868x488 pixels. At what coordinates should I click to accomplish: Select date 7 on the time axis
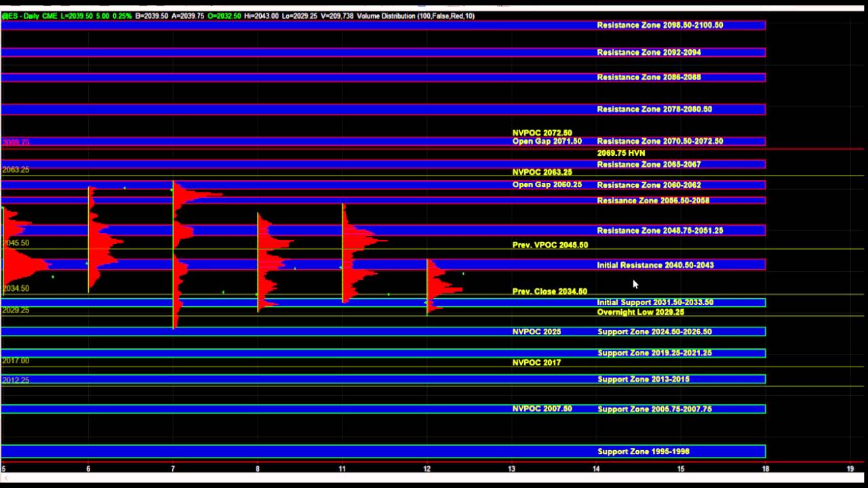tap(173, 469)
